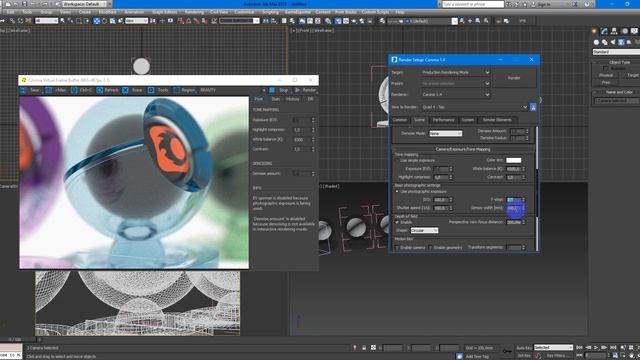The height and width of the screenshot is (360, 640).
Task: Open the Create command panel tab
Action: (x=594, y=31)
